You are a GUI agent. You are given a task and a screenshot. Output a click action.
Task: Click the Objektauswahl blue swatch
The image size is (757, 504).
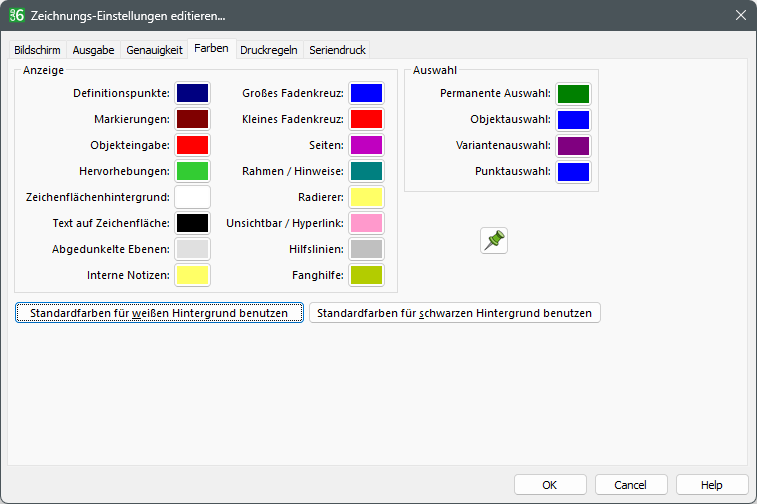574,120
